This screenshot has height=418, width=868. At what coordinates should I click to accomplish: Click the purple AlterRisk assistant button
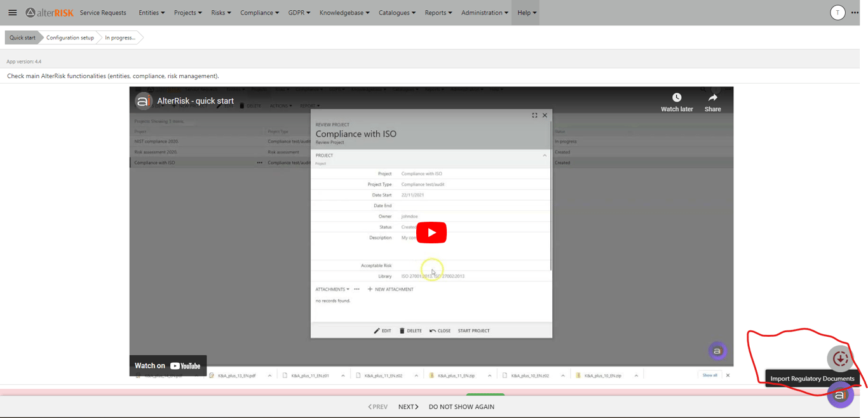coord(840,395)
